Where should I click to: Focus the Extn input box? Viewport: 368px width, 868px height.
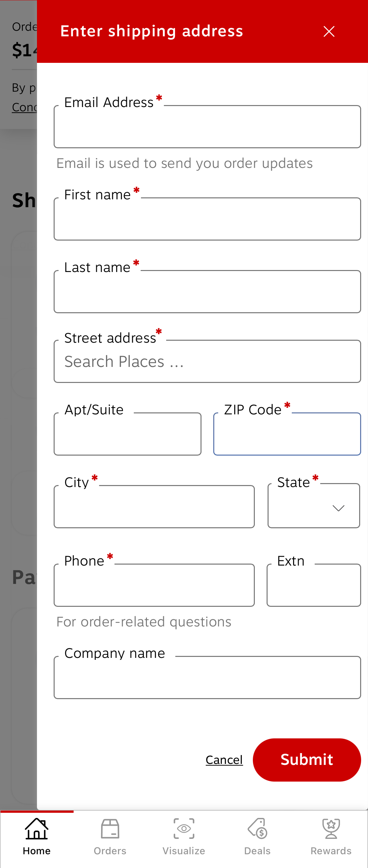(313, 586)
